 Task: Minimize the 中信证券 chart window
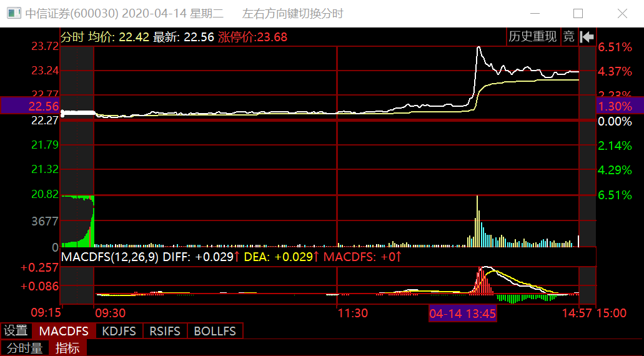(535, 14)
